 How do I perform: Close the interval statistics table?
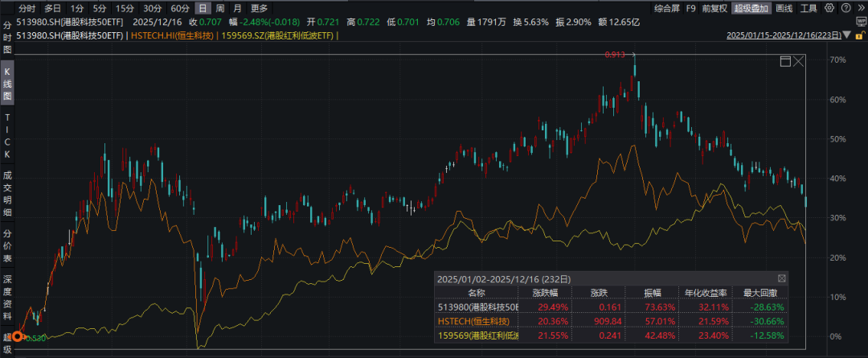tap(782, 278)
